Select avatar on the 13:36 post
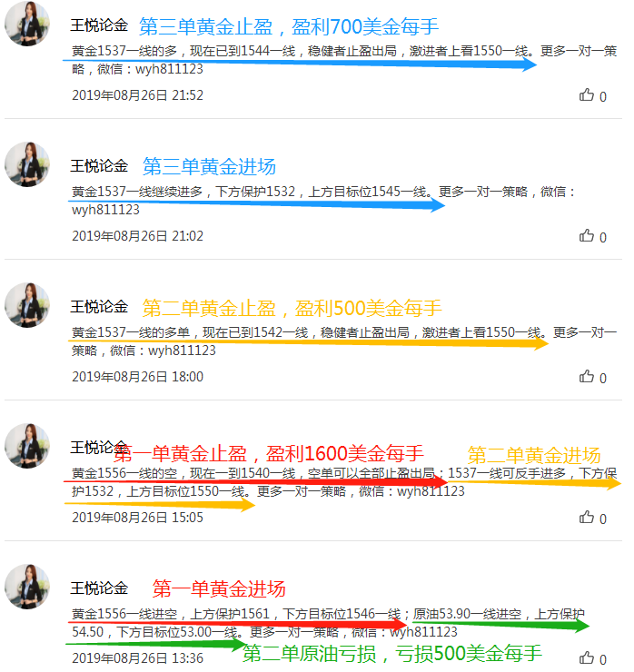This screenshot has height=672, width=634. (x=27, y=587)
